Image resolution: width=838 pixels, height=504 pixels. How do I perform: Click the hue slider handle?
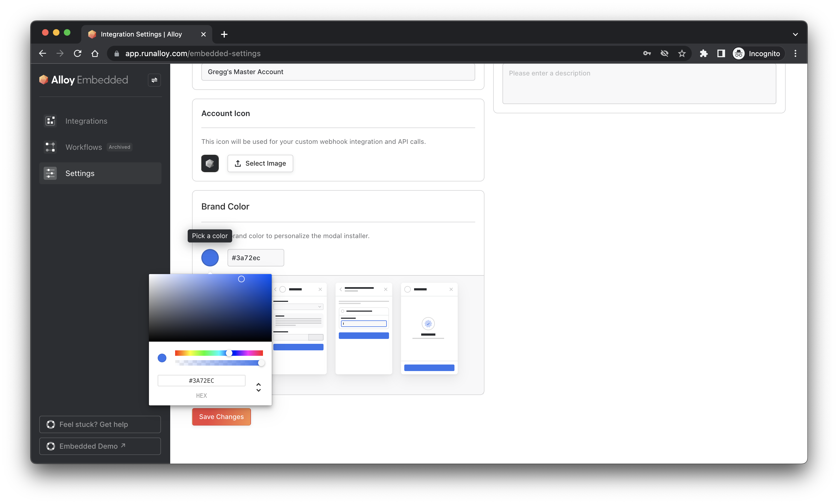pyautogui.click(x=229, y=353)
